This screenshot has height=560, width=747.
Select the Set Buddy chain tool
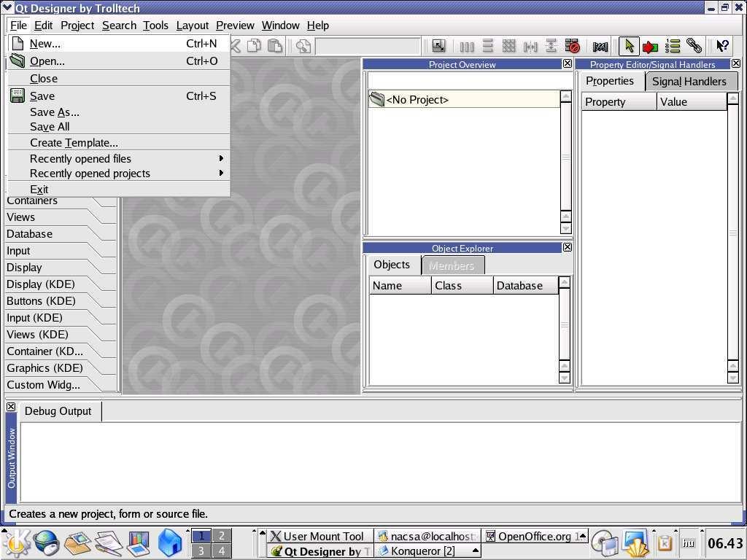pyautogui.click(x=694, y=46)
